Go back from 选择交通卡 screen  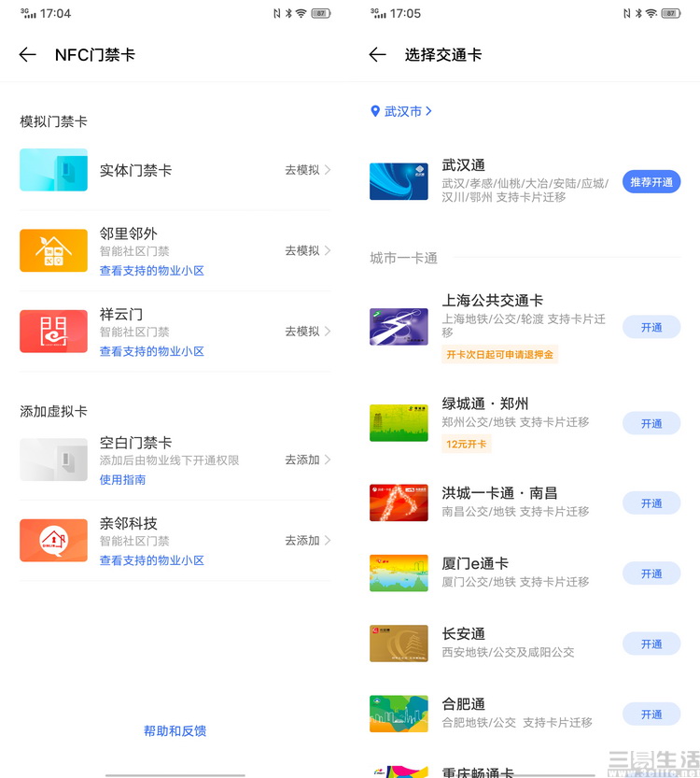[378, 54]
